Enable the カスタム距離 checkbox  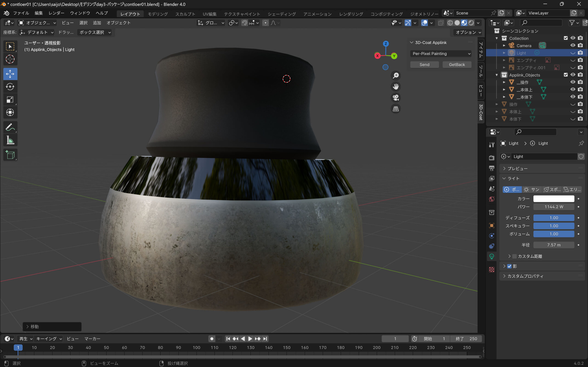[514, 256]
